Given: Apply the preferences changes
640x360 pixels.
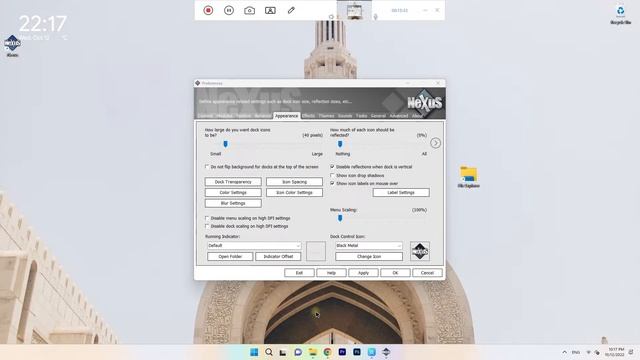Looking at the screenshot, I should tap(363, 273).
